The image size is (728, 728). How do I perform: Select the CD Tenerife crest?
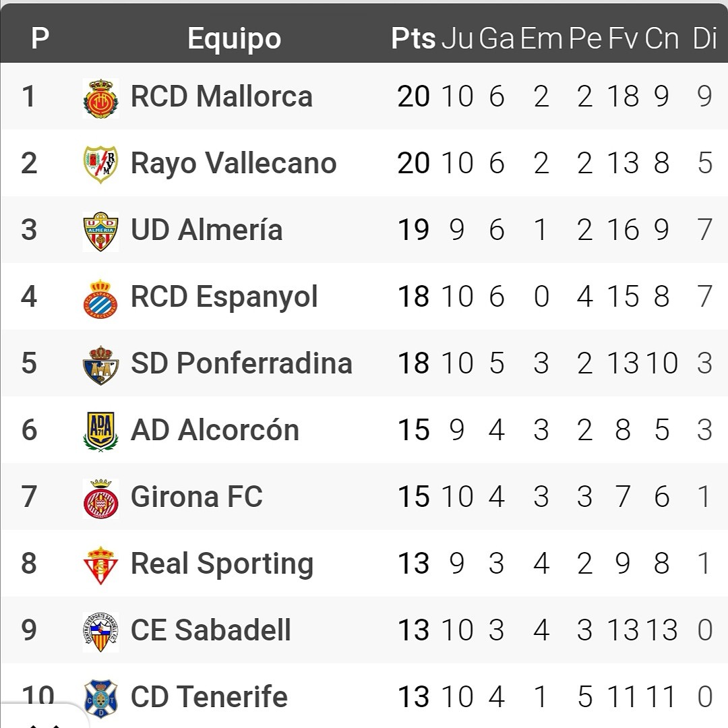tap(100, 699)
